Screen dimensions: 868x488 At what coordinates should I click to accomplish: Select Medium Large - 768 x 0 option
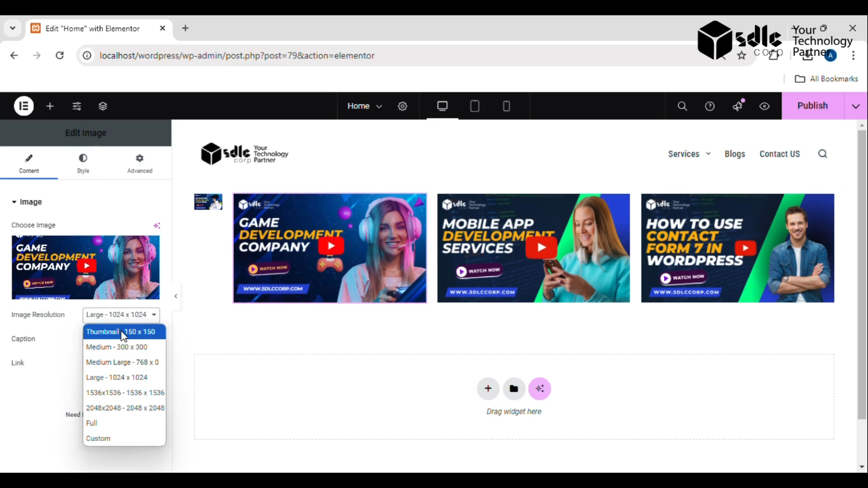tap(125, 362)
